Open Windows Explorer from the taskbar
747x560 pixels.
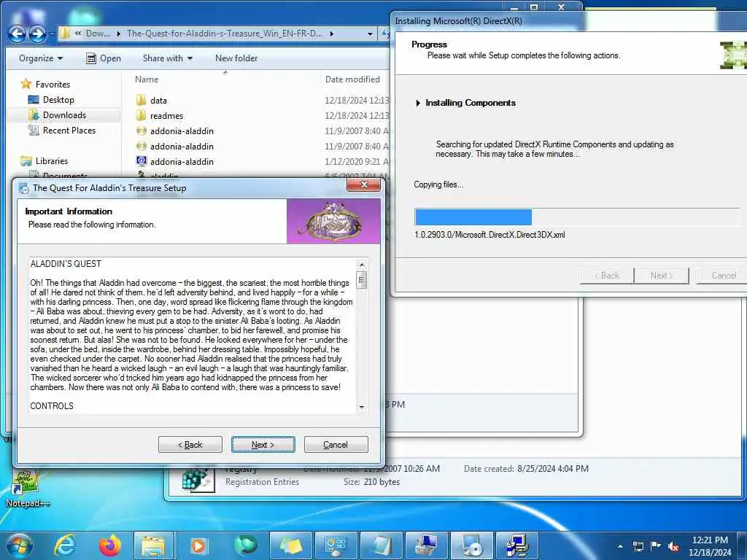click(153, 545)
